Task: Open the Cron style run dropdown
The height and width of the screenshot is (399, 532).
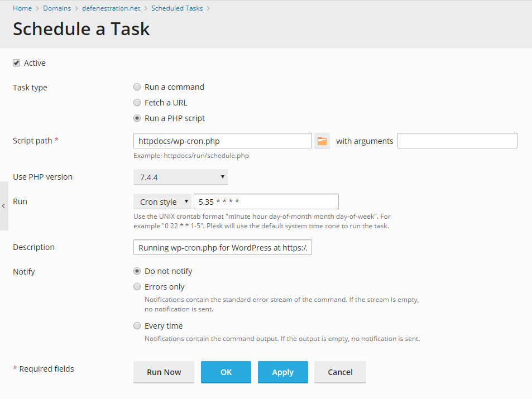Action: [x=162, y=201]
